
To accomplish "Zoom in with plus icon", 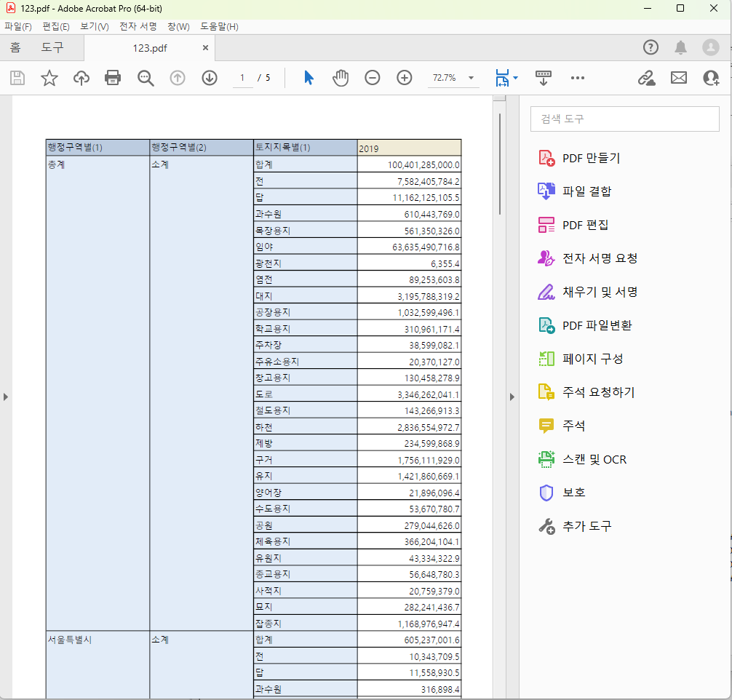I will pos(405,78).
